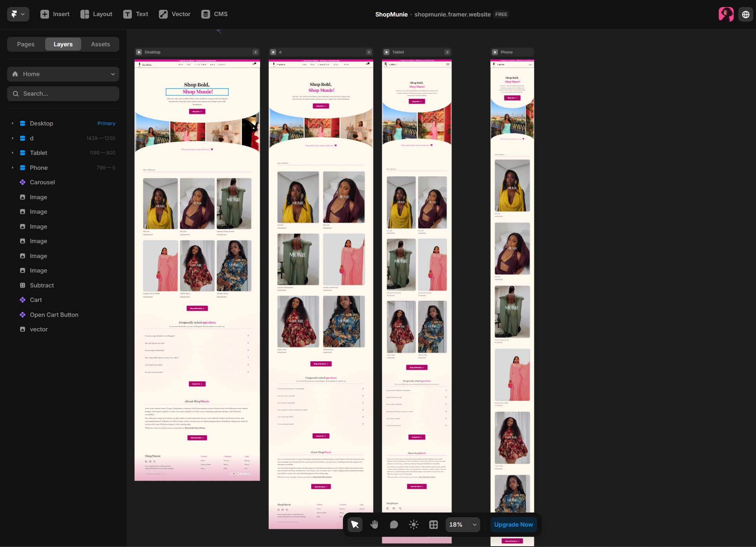Switch to the Assets tab
The height and width of the screenshot is (547, 756).
pos(100,44)
